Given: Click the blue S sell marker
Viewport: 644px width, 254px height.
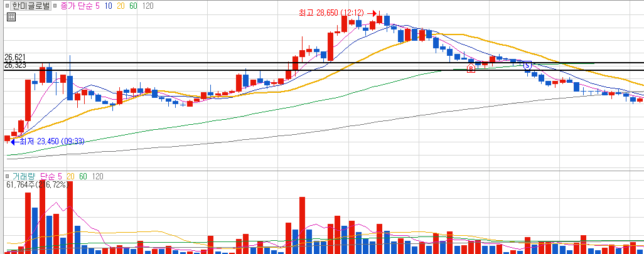Looking at the screenshot, I should 528,65.
